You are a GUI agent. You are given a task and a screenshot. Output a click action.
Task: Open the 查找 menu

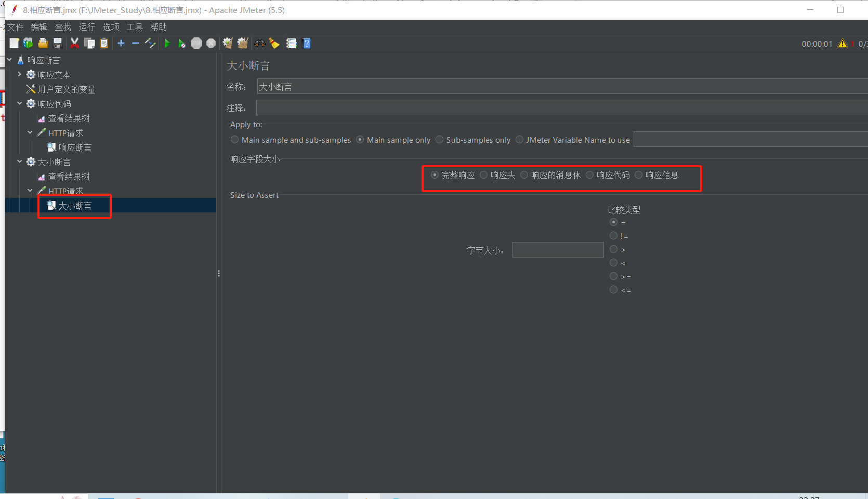pyautogui.click(x=63, y=27)
